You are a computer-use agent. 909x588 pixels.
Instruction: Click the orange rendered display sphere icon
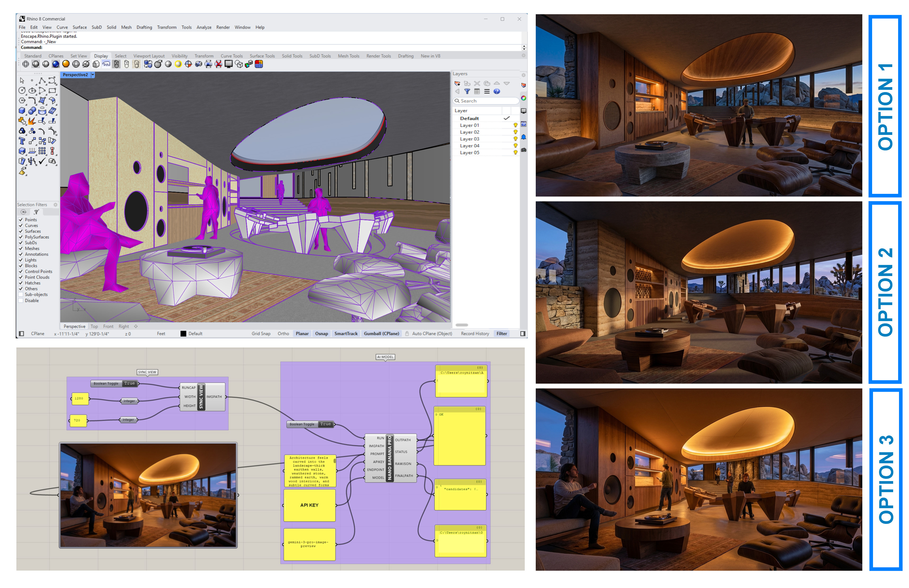(x=66, y=64)
